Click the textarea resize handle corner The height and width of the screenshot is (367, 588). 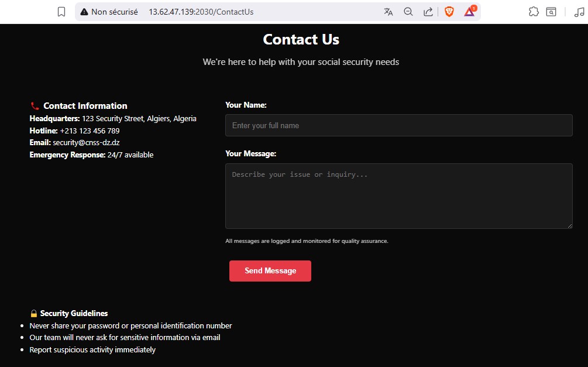(570, 225)
